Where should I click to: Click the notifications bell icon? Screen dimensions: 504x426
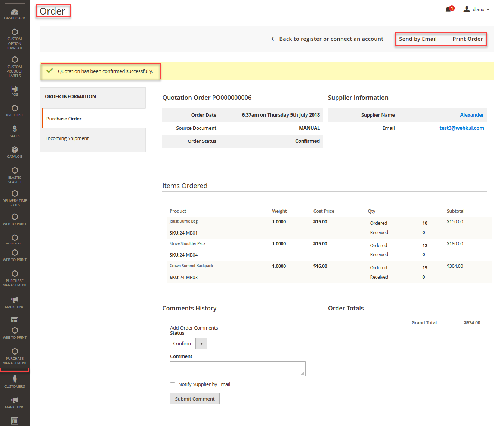pos(448,10)
